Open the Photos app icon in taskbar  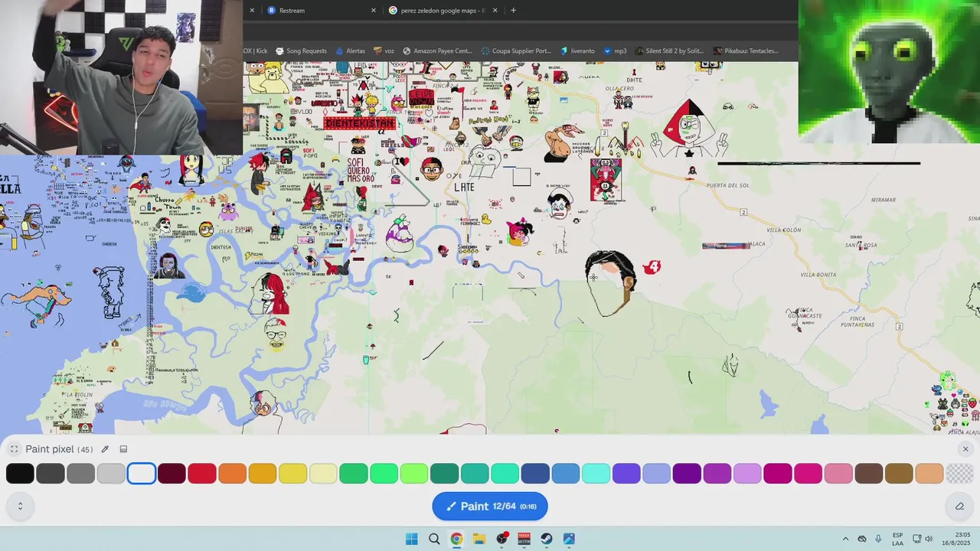point(569,539)
